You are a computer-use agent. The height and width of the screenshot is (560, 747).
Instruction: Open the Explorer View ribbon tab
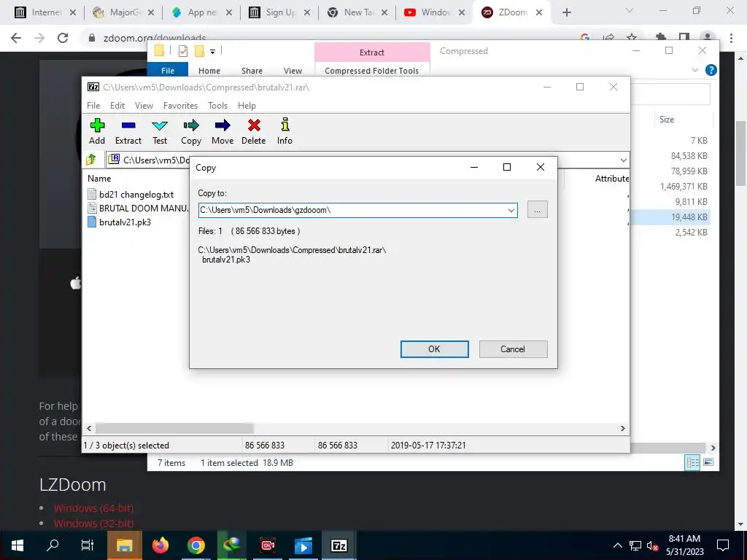[293, 71]
